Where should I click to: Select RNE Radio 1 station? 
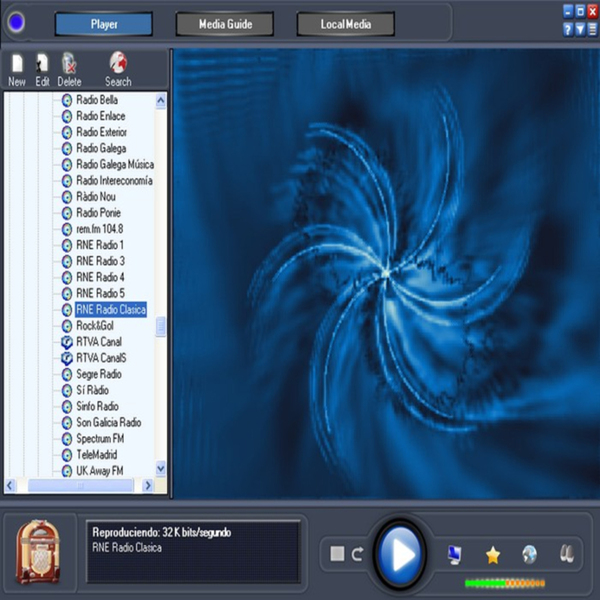click(100, 245)
